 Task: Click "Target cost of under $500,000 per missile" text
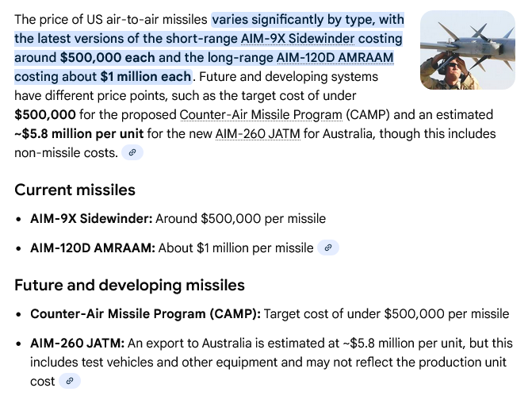pos(386,313)
